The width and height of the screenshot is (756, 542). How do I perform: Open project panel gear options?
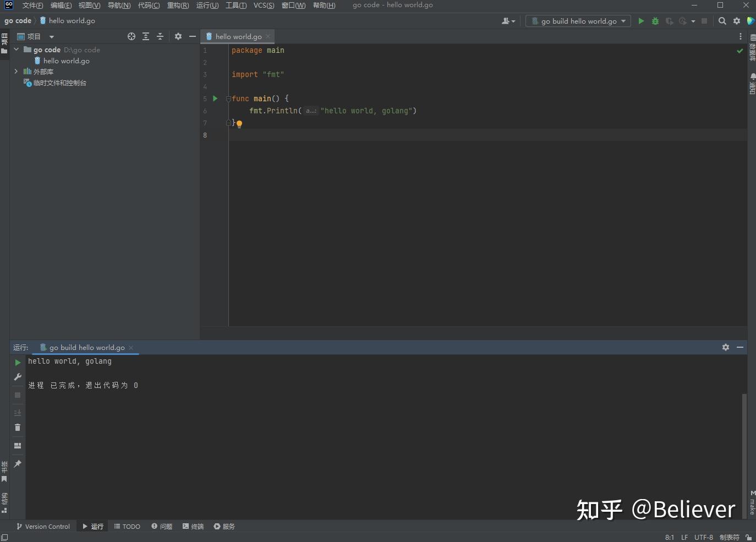coord(178,36)
